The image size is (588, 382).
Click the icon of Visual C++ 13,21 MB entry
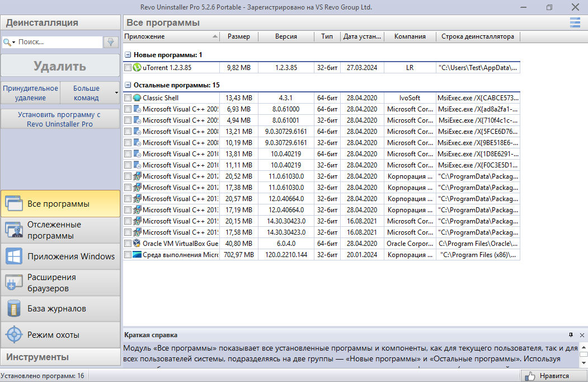pos(137,132)
